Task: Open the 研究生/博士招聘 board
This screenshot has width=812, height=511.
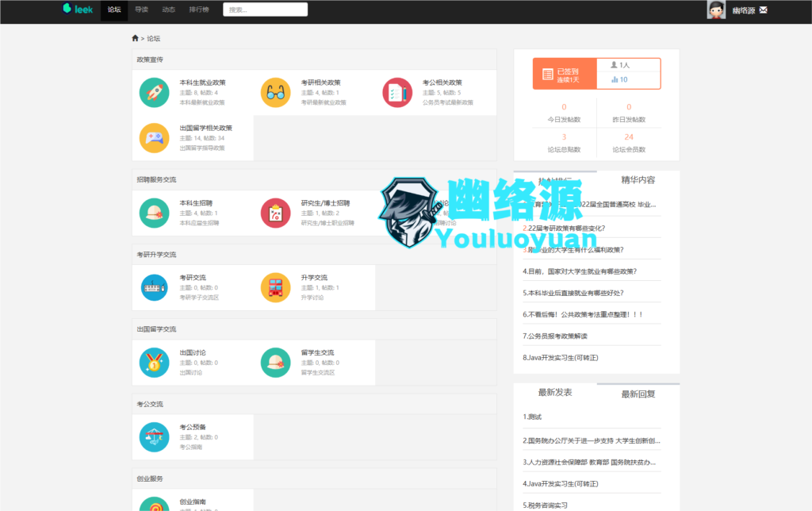Action: click(325, 203)
